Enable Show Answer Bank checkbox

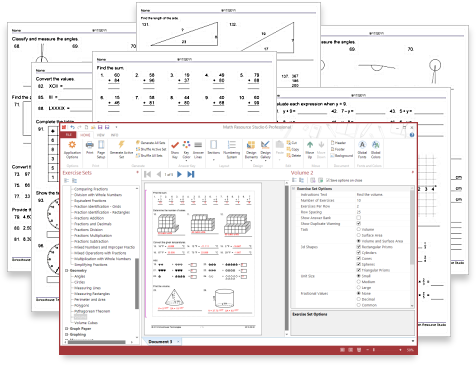click(359, 218)
